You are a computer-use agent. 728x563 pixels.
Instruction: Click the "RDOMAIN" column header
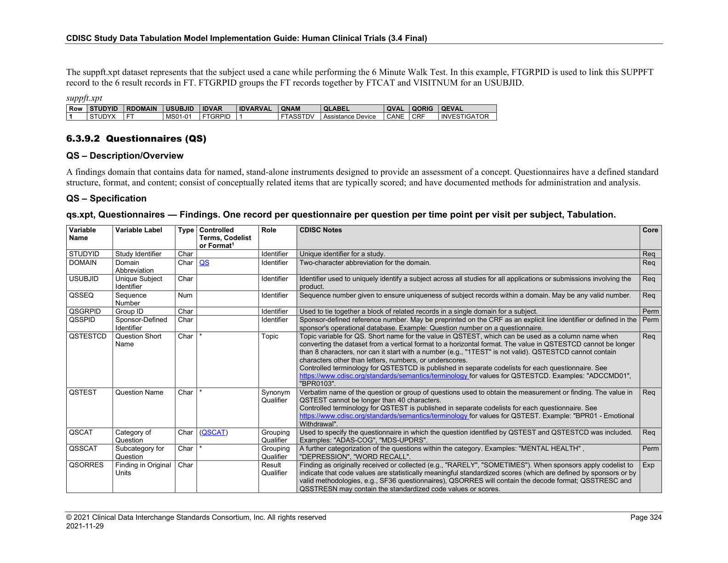tap(143, 109)
